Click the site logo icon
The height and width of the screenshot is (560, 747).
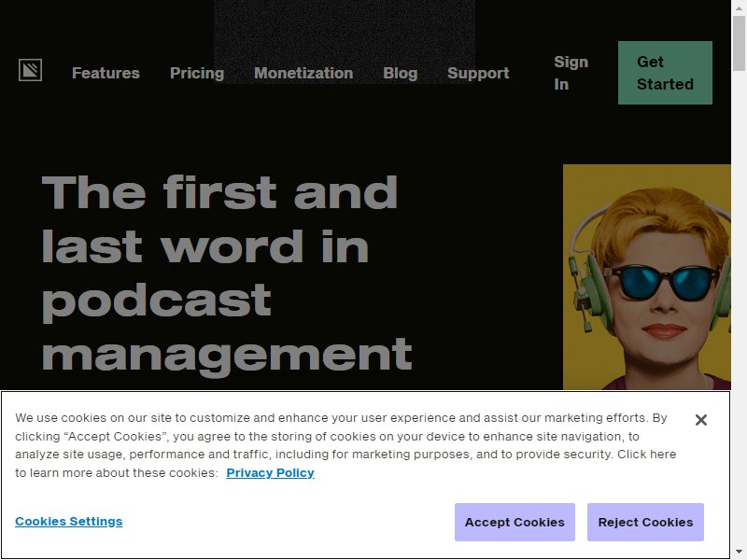30,70
